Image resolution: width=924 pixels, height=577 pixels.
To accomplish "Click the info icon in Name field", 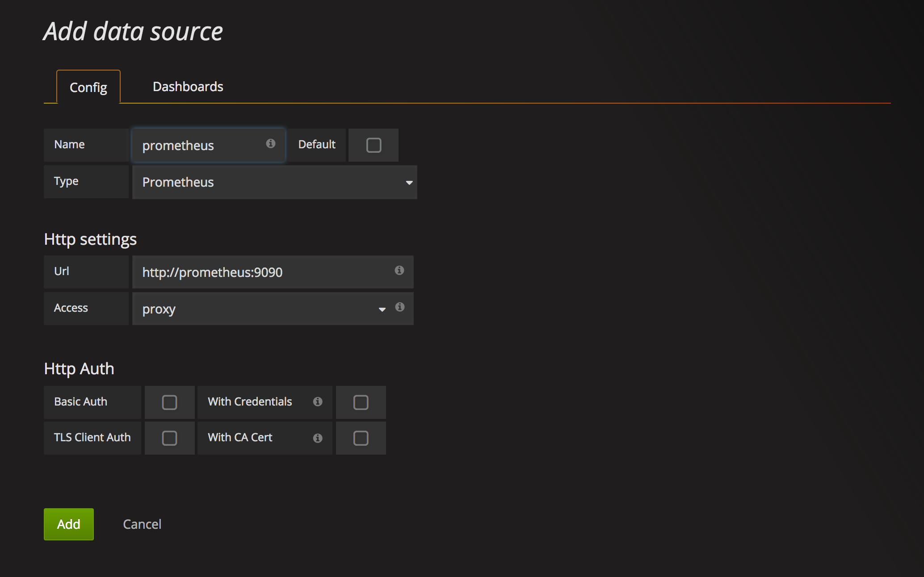I will point(270,143).
